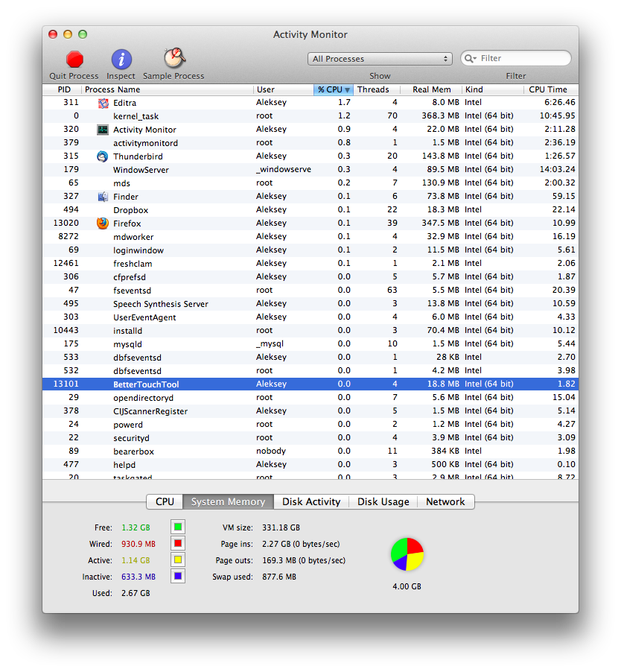Select the activitymonitord process row
This screenshot has height=672, width=621.
click(310, 143)
